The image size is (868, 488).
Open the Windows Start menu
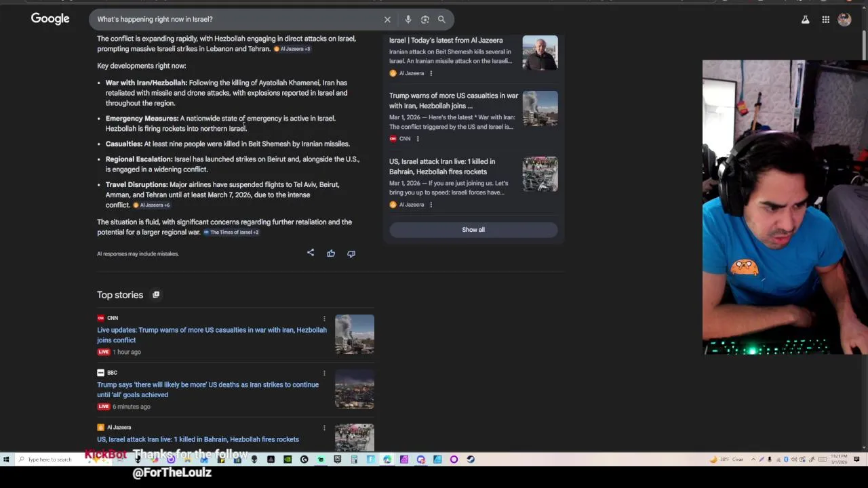[6, 460]
